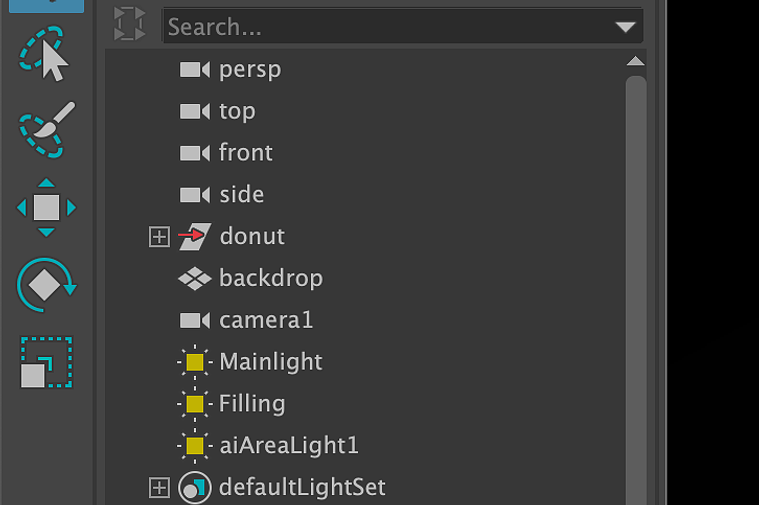Activate the Scale tool

click(46, 363)
